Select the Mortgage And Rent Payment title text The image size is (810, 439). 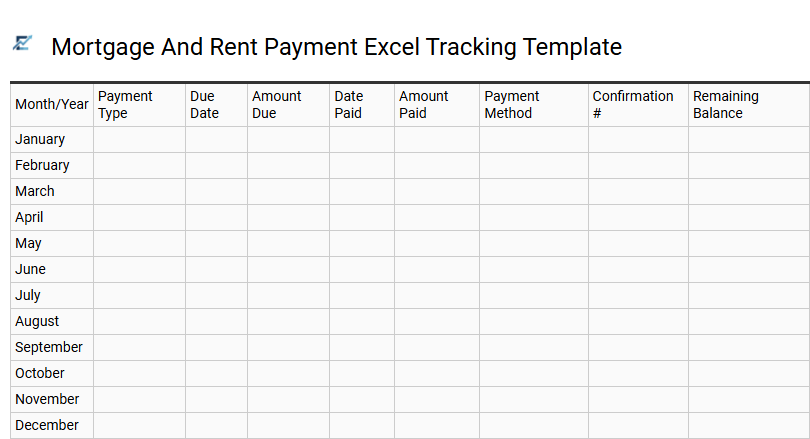pyautogui.click(x=336, y=47)
